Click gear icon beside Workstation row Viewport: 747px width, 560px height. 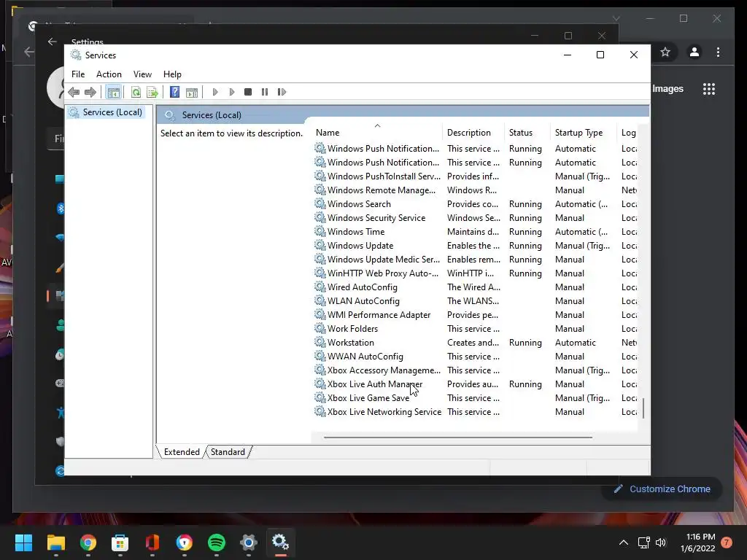tap(320, 343)
